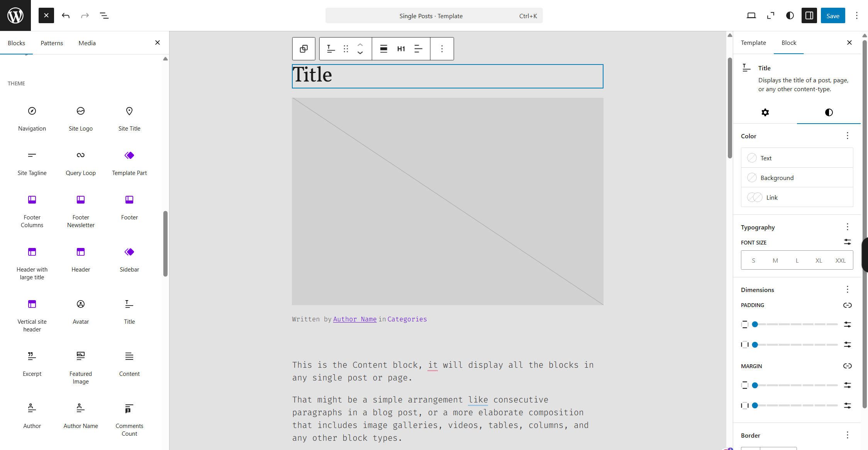Redo the last undone change

[x=85, y=15]
